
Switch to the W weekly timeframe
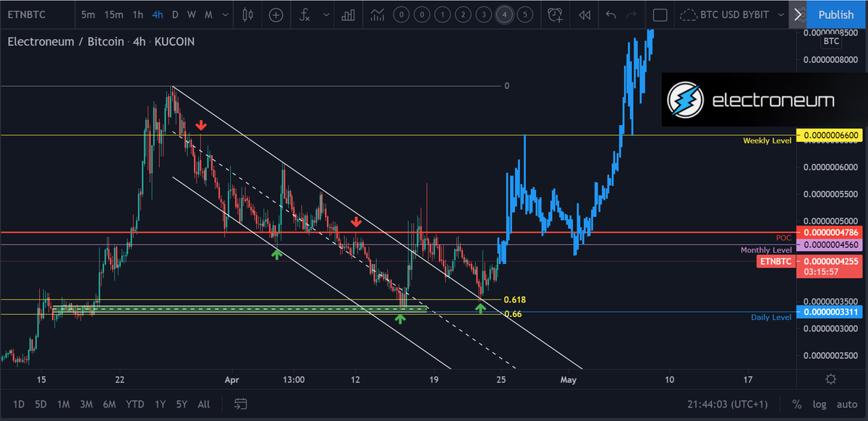coord(191,14)
